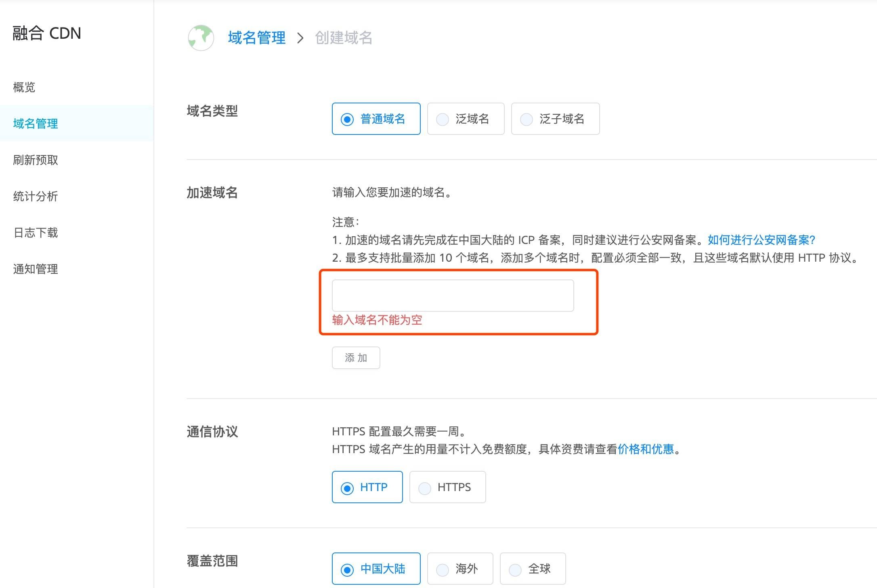Click the 请输入您要加速的域名 hint text
877x588 pixels.
pos(392,192)
